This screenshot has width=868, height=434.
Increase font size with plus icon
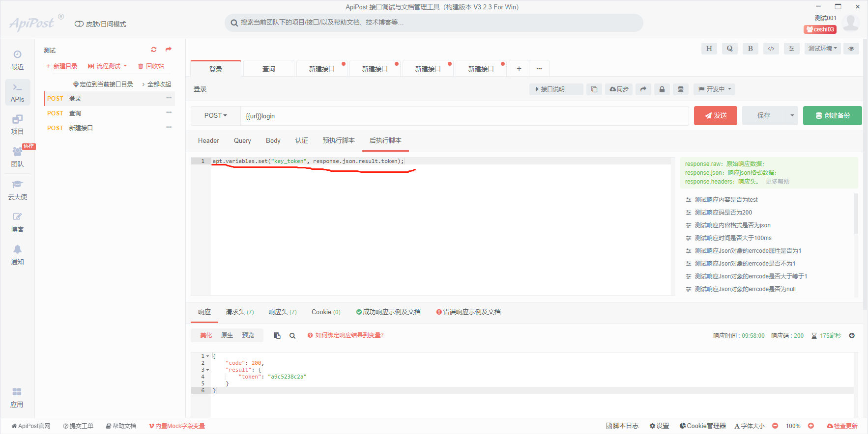point(811,426)
